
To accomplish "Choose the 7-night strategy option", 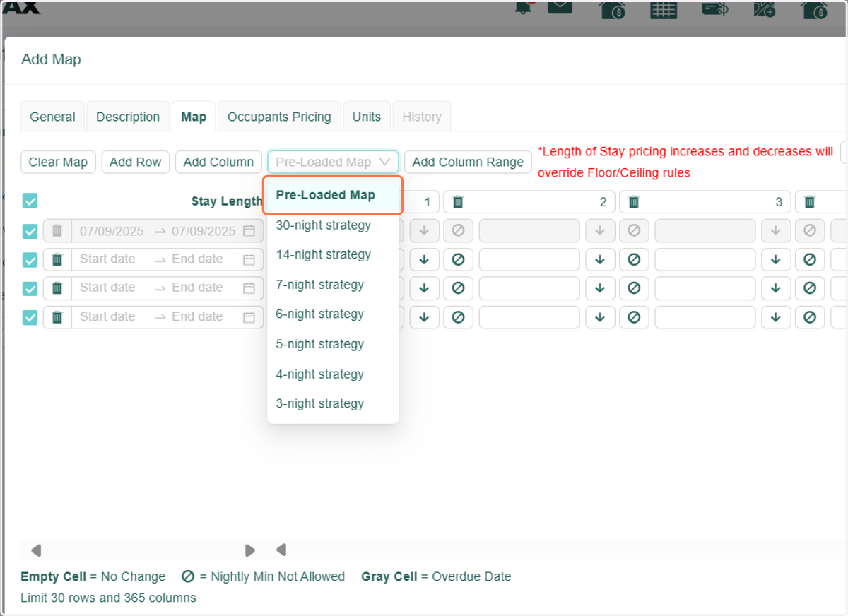I will 333,285.
